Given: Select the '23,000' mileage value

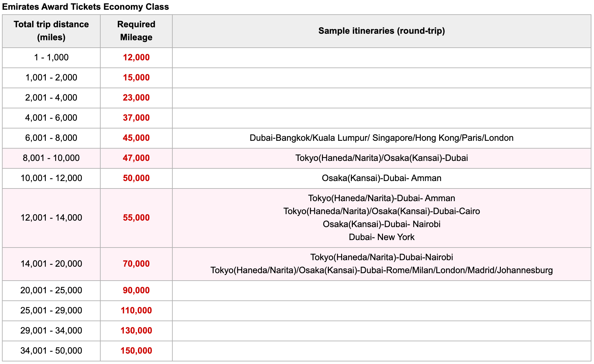Looking at the screenshot, I should click(x=136, y=98).
